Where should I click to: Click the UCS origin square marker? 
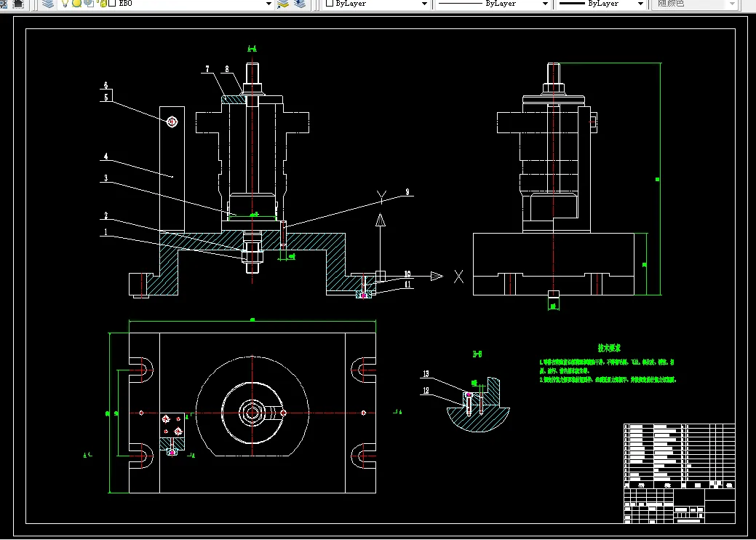coord(381,276)
